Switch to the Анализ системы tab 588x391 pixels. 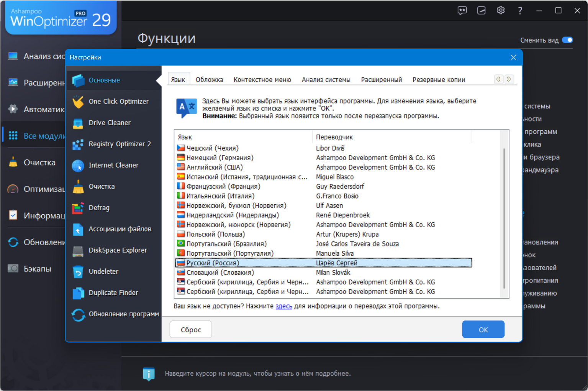tap(326, 80)
